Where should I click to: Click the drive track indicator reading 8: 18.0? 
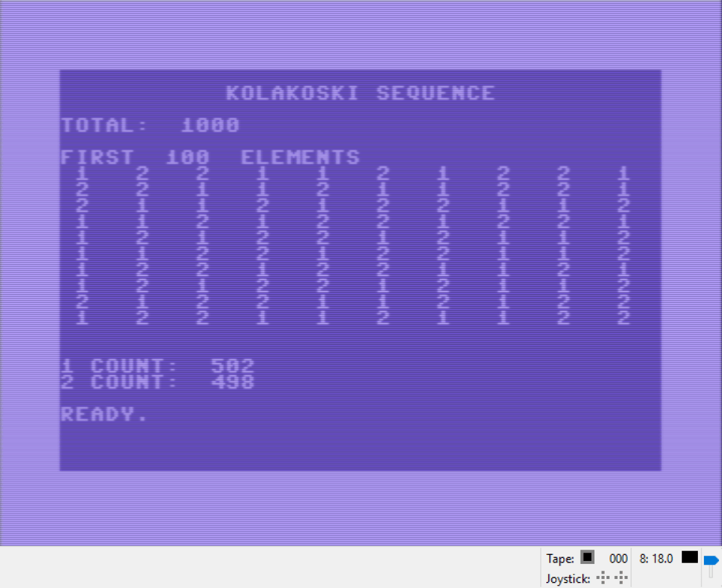(x=657, y=559)
